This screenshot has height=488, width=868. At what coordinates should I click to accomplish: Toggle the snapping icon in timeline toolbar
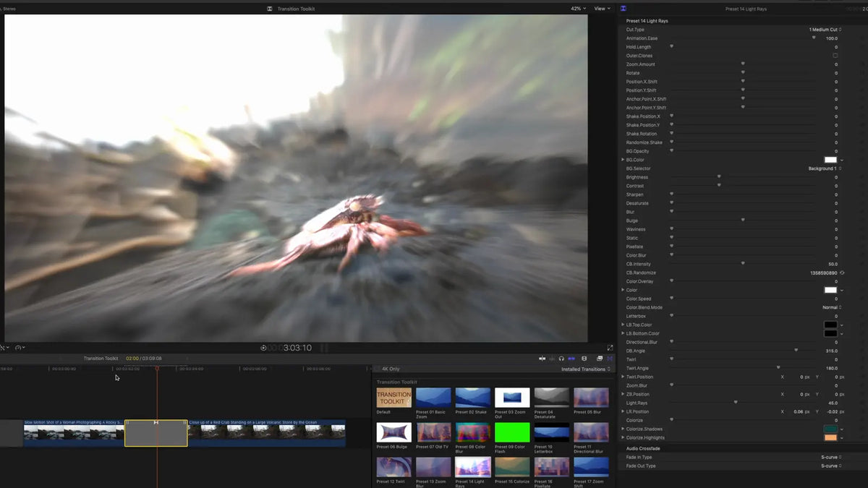pos(571,358)
